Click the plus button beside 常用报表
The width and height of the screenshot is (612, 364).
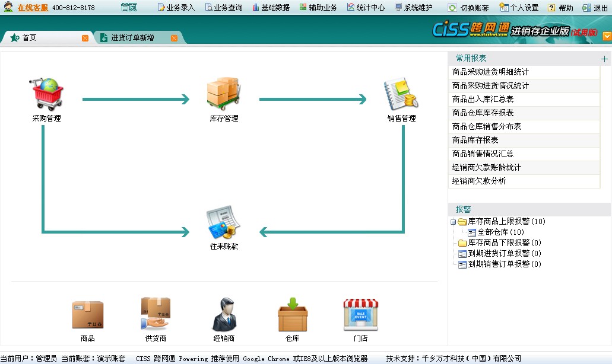(604, 59)
